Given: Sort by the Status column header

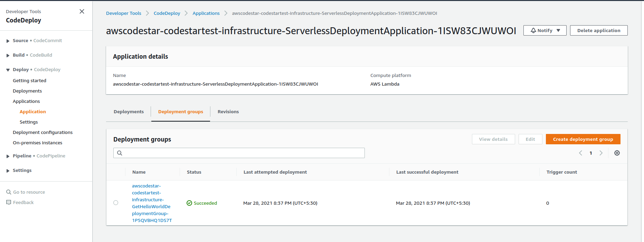Looking at the screenshot, I should 194,172.
